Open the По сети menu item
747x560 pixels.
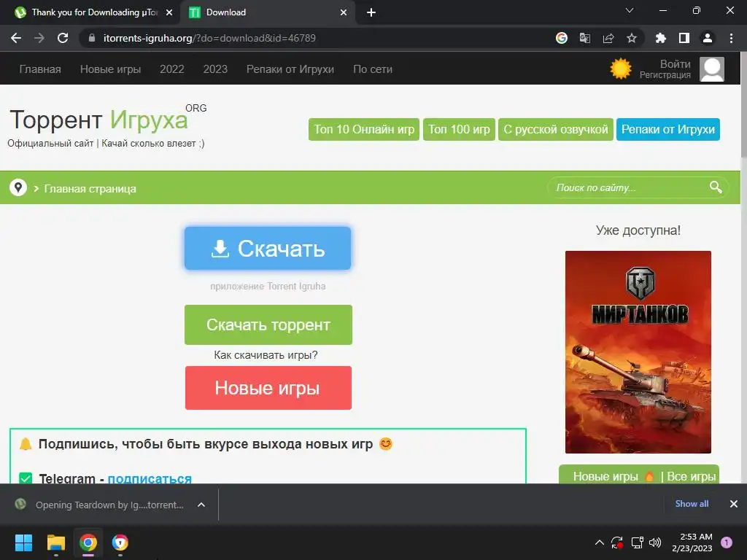(373, 69)
